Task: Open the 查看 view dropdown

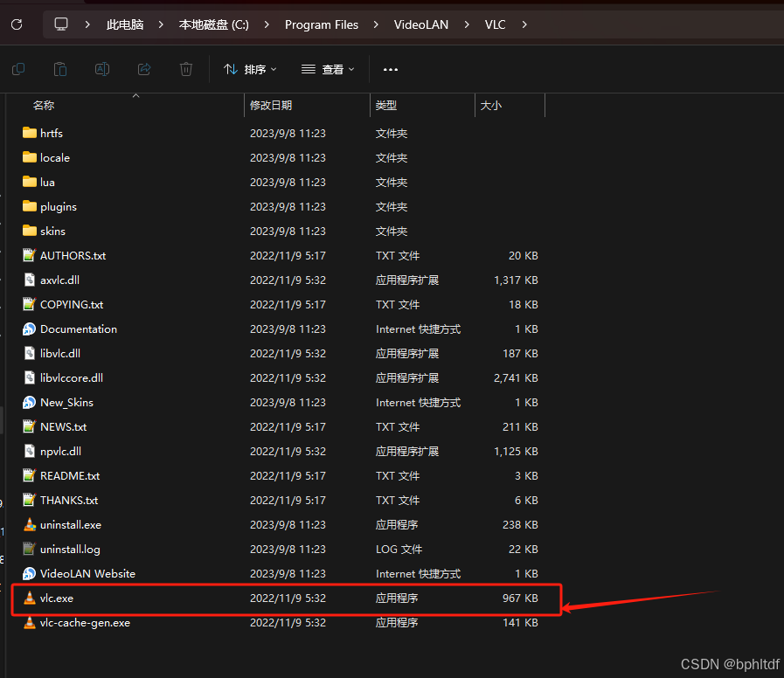Action: (x=328, y=70)
